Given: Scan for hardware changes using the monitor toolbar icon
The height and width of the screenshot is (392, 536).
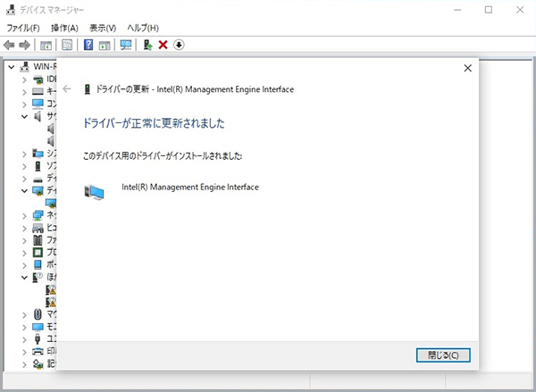Looking at the screenshot, I should click(x=126, y=45).
